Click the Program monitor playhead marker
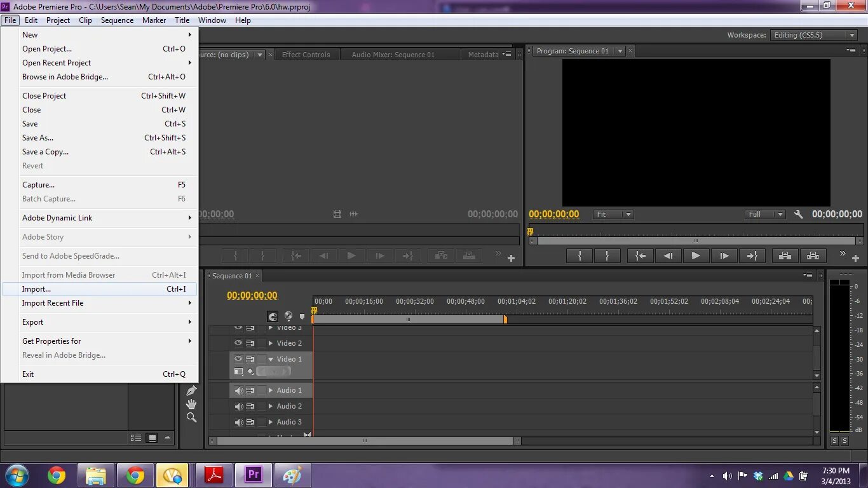The image size is (868, 488). pyautogui.click(x=530, y=232)
